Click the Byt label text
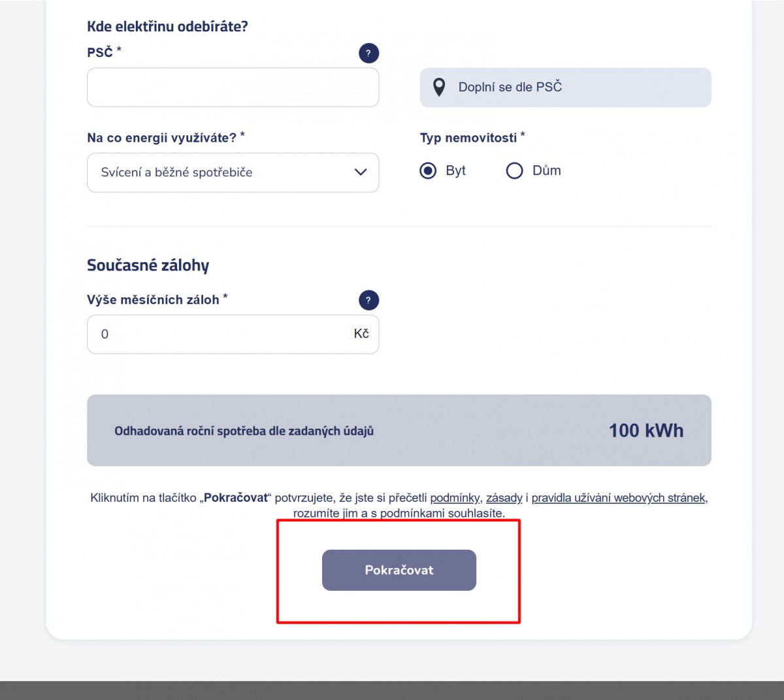 point(455,171)
